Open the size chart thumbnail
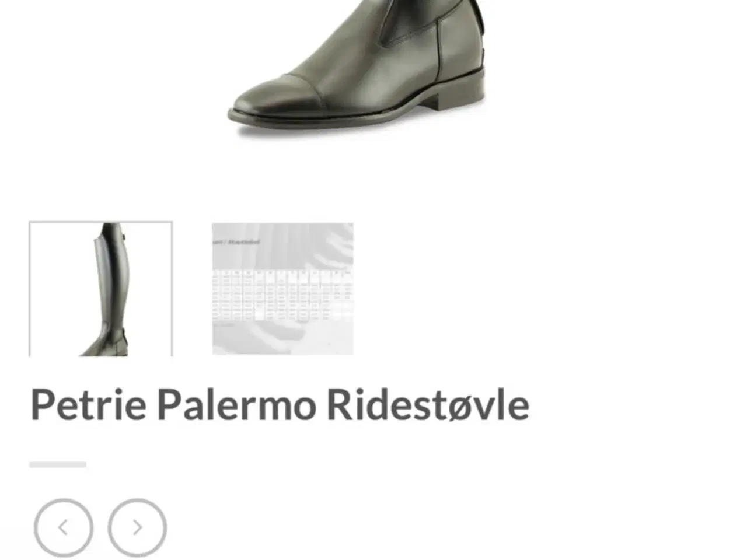Image resolution: width=747 pixels, height=560 pixels. [x=282, y=289]
